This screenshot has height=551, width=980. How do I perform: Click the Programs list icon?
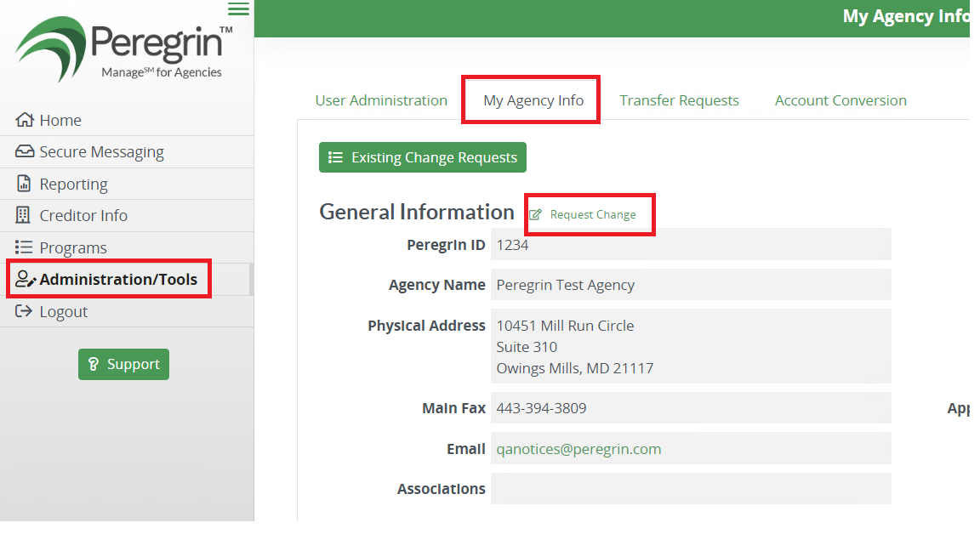click(24, 247)
